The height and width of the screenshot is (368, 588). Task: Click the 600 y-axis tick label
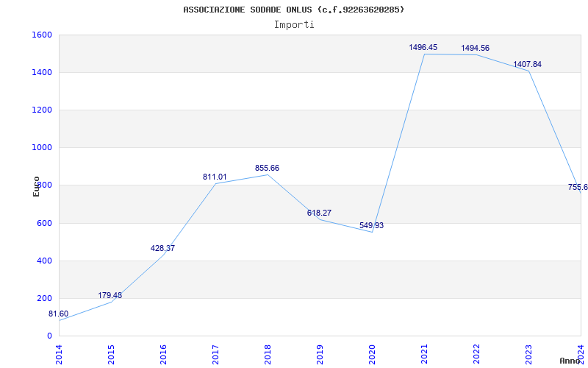(x=45, y=223)
